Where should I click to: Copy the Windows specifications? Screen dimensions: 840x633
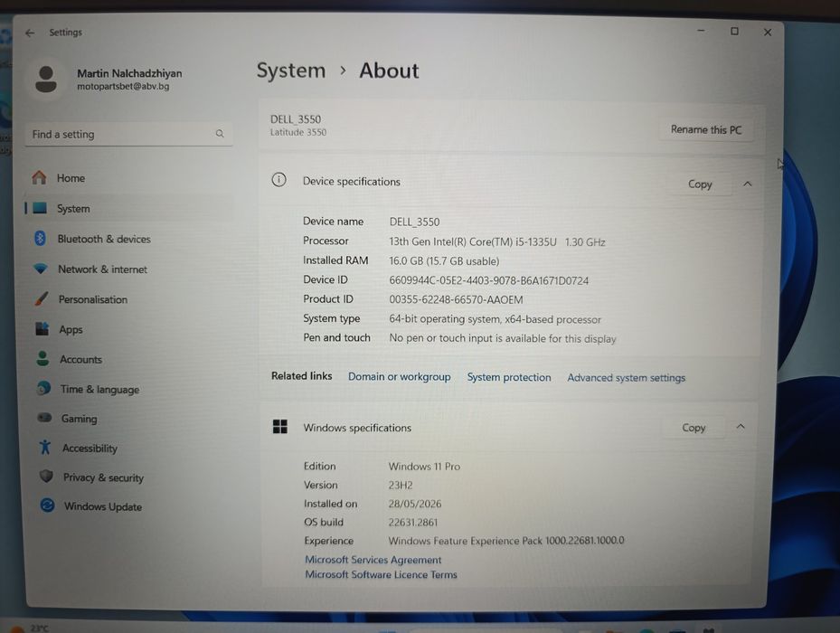coord(694,428)
